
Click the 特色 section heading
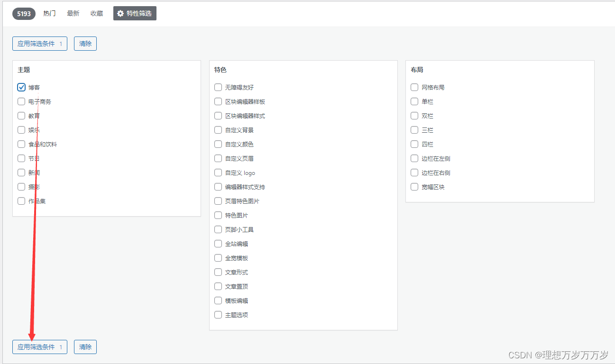pos(220,70)
